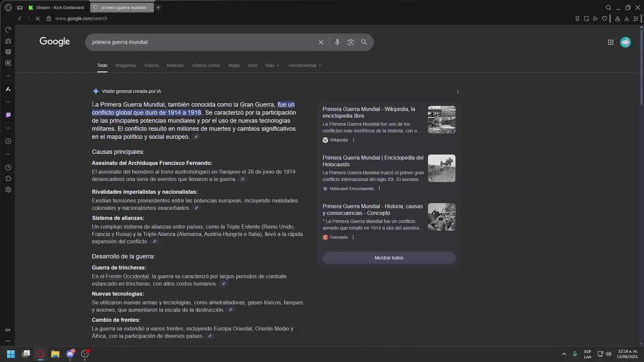The image size is (644, 362).
Task: Start voice search with microphone icon
Action: [x=338, y=42]
